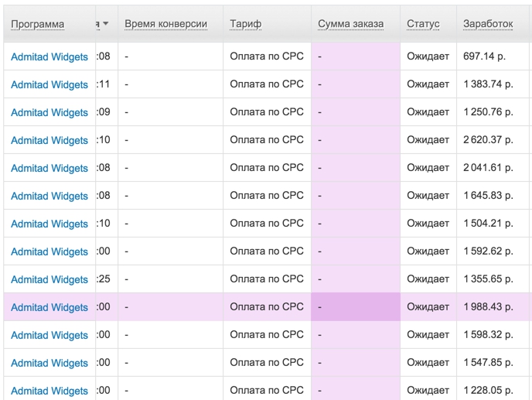Click the Время конверсии cell in the 2 041.61 р. row

(170, 168)
